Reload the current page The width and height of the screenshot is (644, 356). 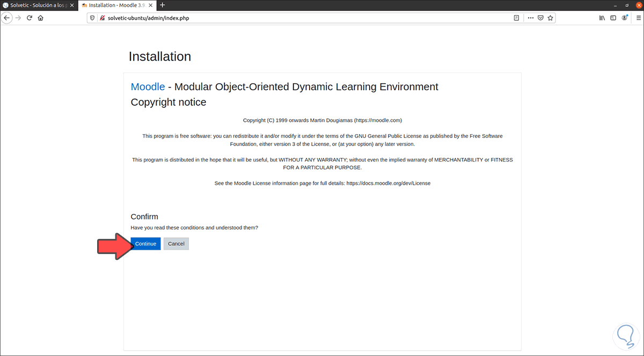coord(29,18)
